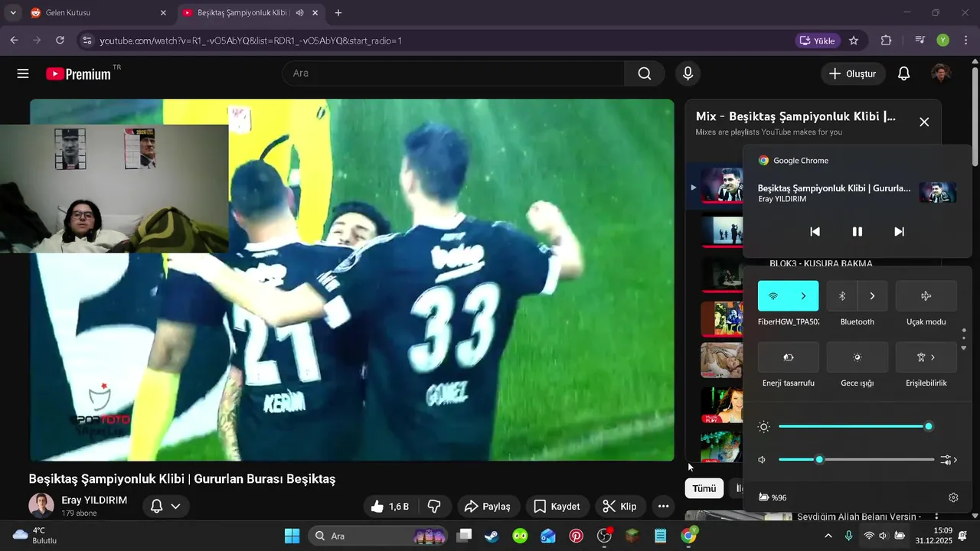The image size is (980, 551).
Task: Bookmark this page with the star
Action: pyautogui.click(x=854, y=41)
